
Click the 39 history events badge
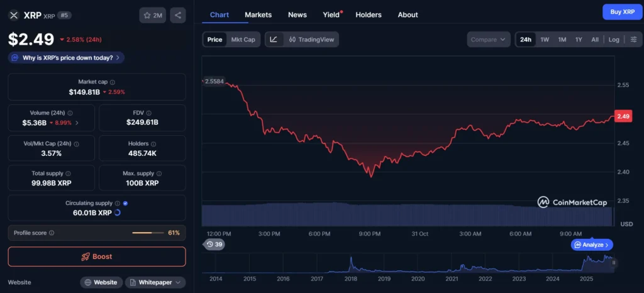[214, 245]
